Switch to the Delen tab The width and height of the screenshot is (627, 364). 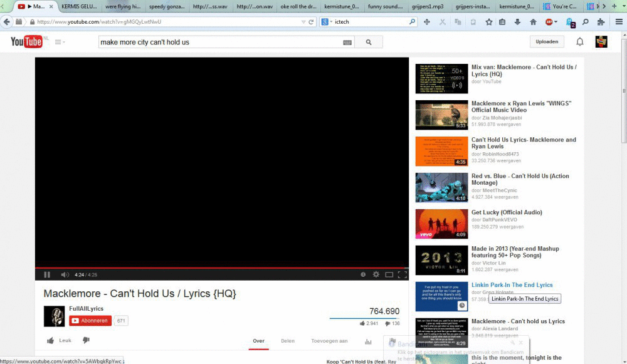(287, 341)
